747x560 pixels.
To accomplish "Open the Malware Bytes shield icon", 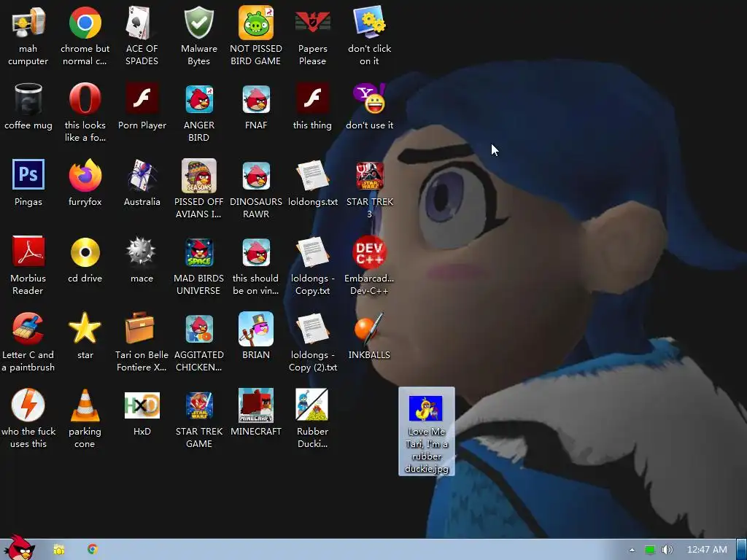I will click(x=198, y=23).
